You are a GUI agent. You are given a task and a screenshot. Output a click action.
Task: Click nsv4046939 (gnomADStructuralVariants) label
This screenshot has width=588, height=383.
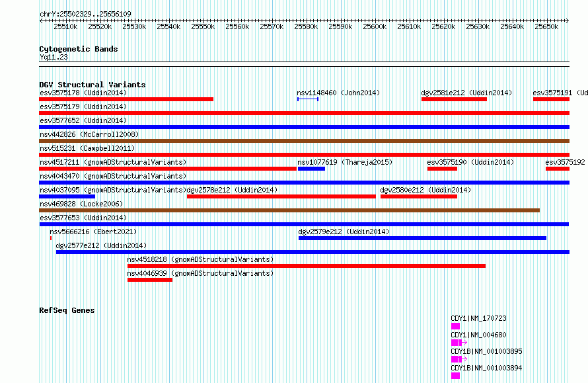[200, 273]
